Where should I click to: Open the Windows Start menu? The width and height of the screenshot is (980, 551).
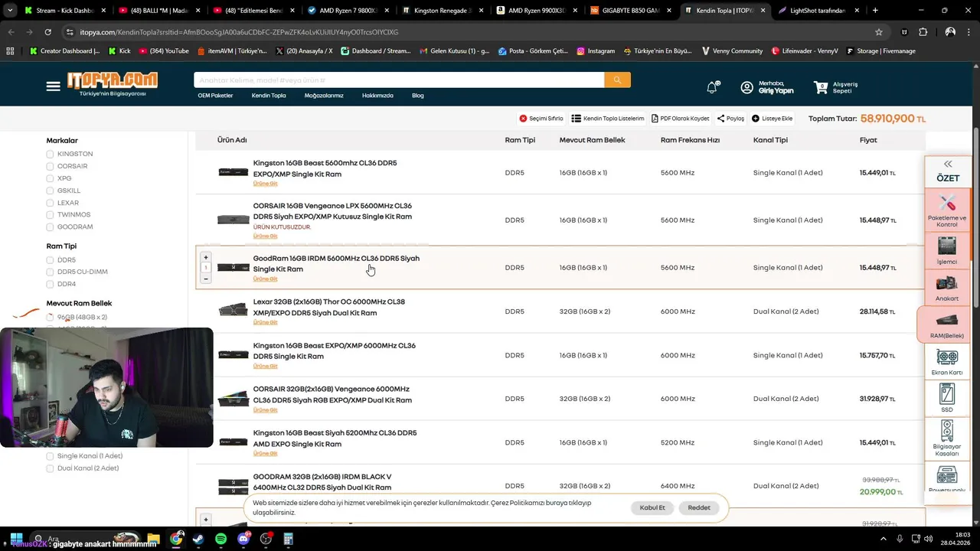(15, 539)
